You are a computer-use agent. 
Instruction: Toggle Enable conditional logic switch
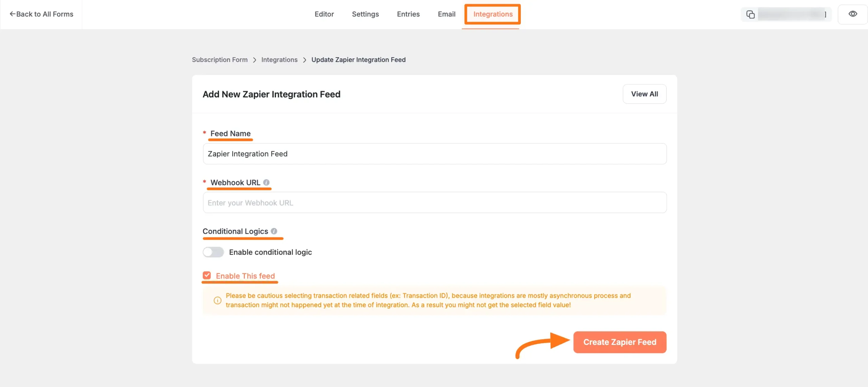point(213,252)
